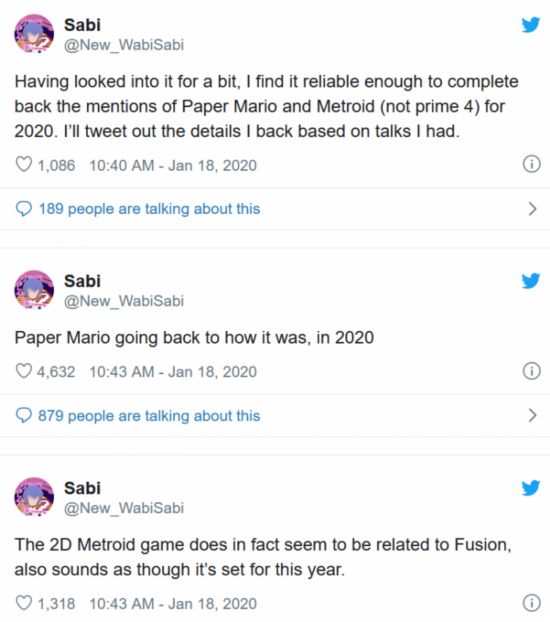
Task: Like the Paper Mario tweet heart icon
Action: point(23,371)
